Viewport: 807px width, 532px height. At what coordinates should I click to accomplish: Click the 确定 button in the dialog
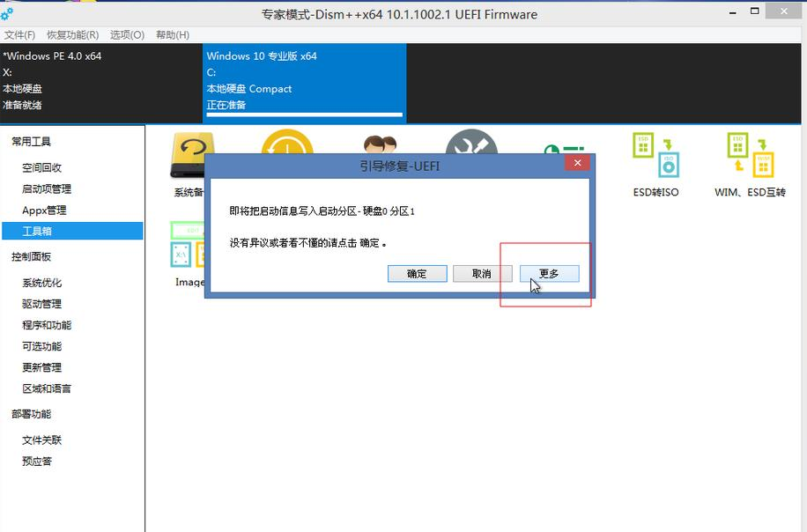(417, 274)
